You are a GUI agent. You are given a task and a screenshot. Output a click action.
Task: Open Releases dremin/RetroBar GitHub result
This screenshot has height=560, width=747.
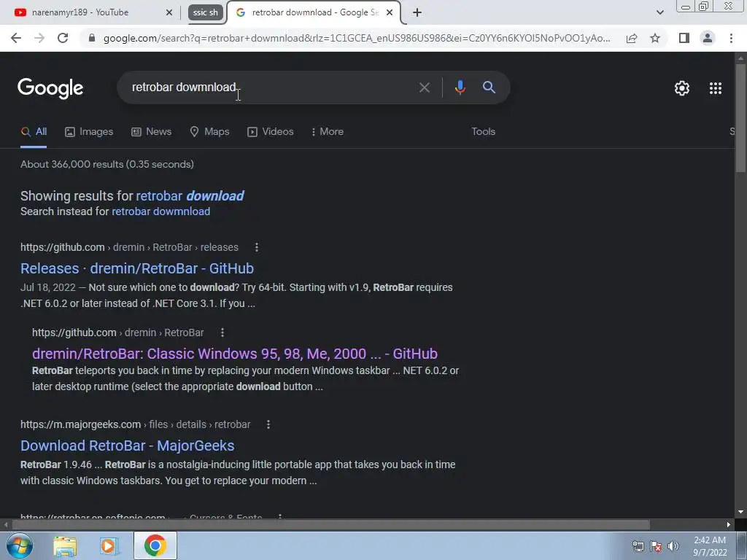pyautogui.click(x=137, y=268)
